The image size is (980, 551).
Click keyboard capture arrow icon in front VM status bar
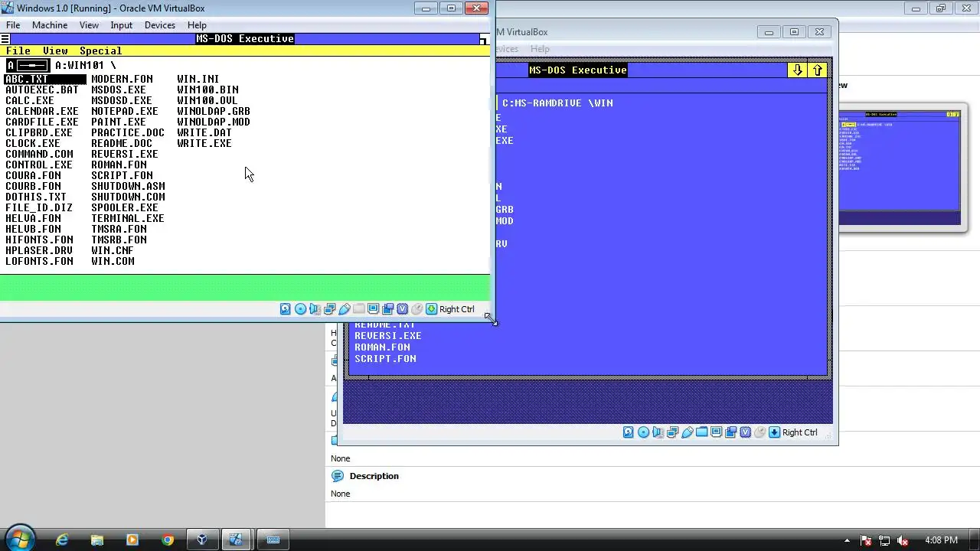431,309
